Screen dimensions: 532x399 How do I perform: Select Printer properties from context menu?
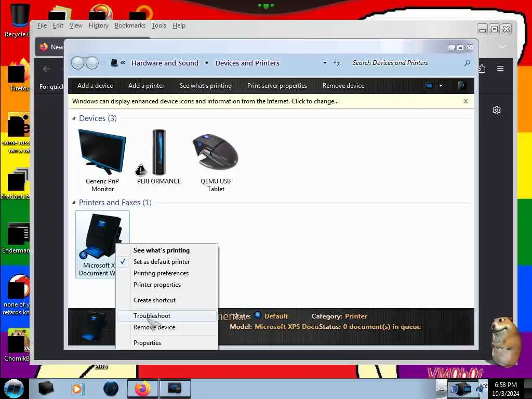pyautogui.click(x=167, y=285)
